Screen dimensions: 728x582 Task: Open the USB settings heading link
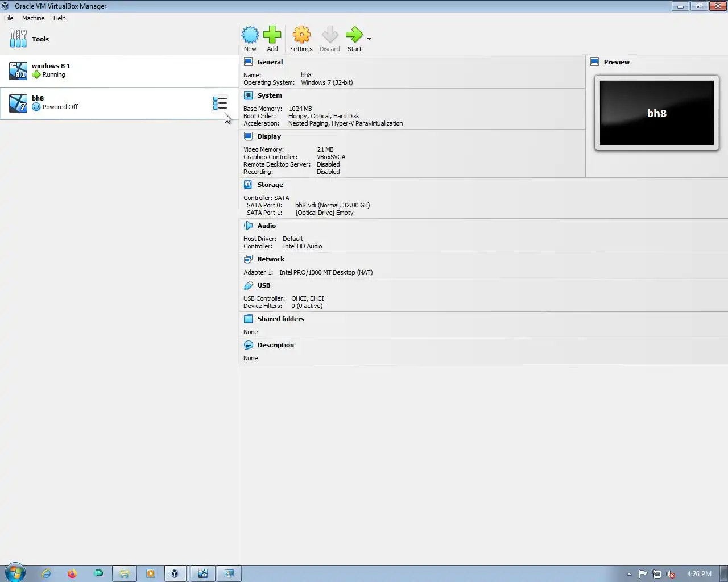coord(264,285)
